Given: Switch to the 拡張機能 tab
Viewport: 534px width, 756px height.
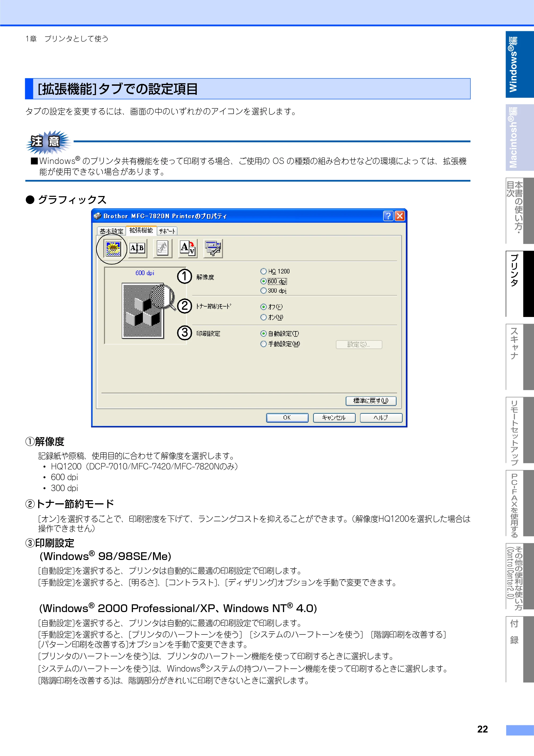Looking at the screenshot, I should pos(141,230).
